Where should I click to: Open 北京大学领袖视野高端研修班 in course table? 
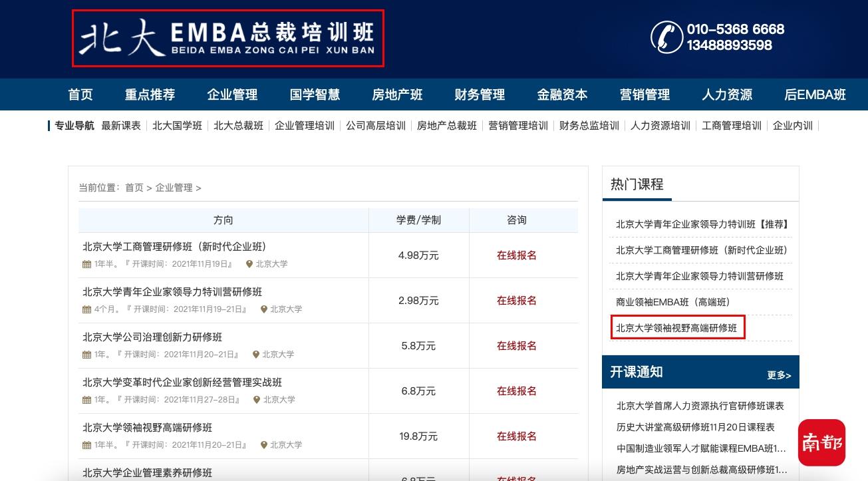point(148,428)
